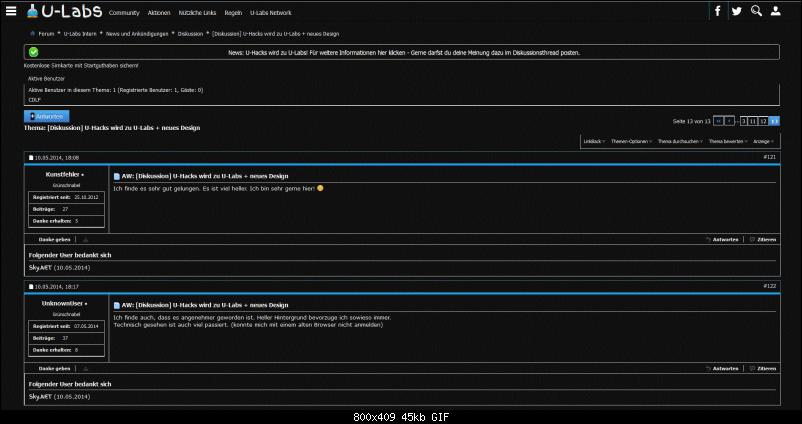The image size is (802, 424).
Task: Click Diskussion breadcrumb link
Action: pyautogui.click(x=190, y=34)
